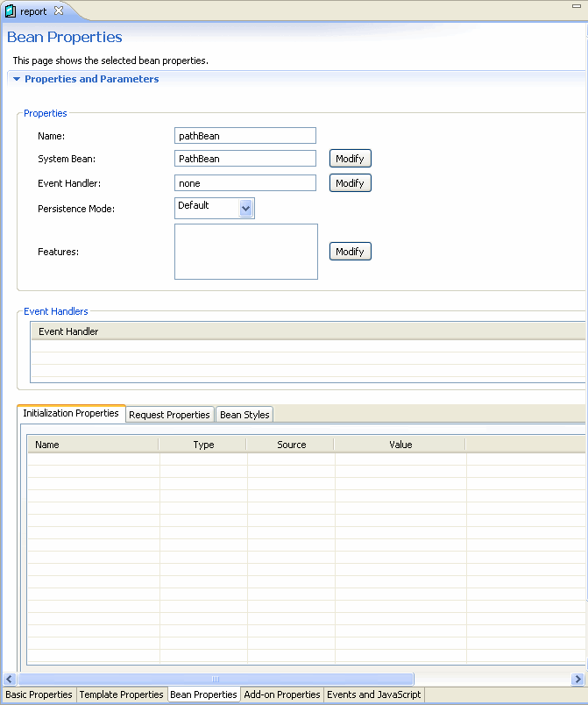
Task: Click the horizontal scrollbar thumb
Action: tap(216, 679)
